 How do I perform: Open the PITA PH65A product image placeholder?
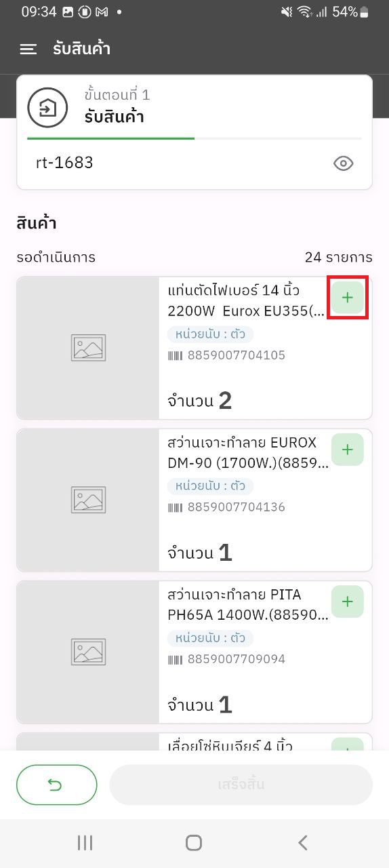point(88,652)
